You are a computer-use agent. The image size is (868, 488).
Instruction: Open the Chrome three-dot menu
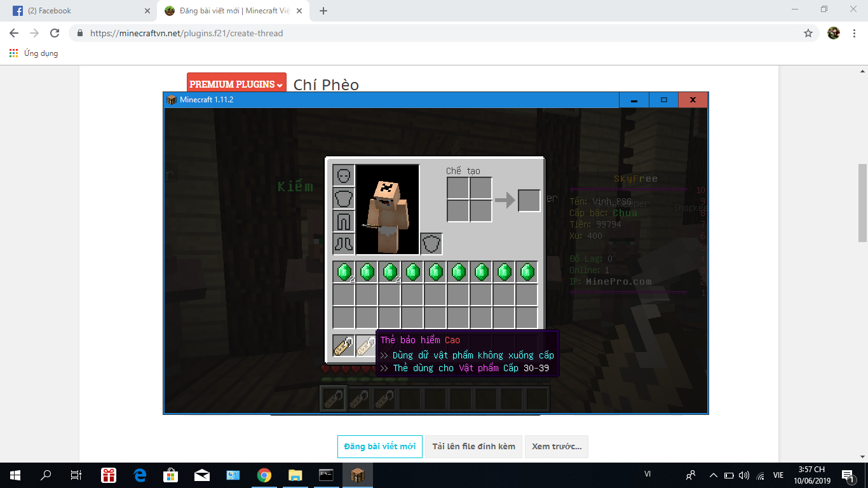(x=854, y=33)
